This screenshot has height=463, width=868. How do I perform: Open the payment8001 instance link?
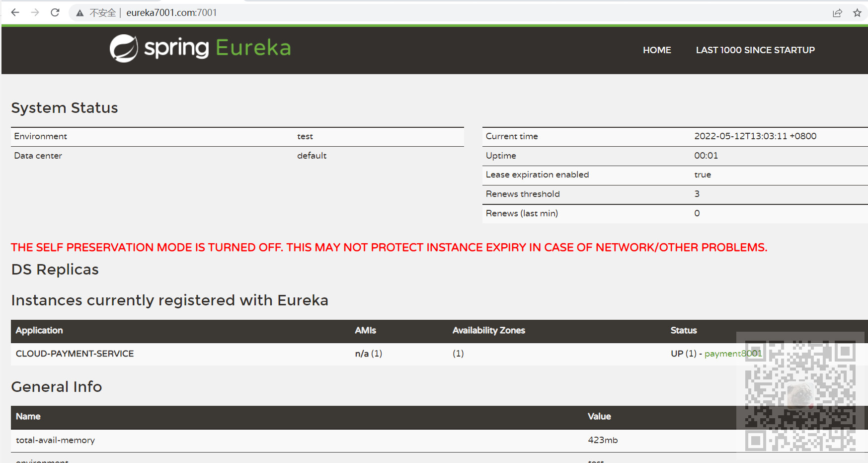pyautogui.click(x=733, y=354)
